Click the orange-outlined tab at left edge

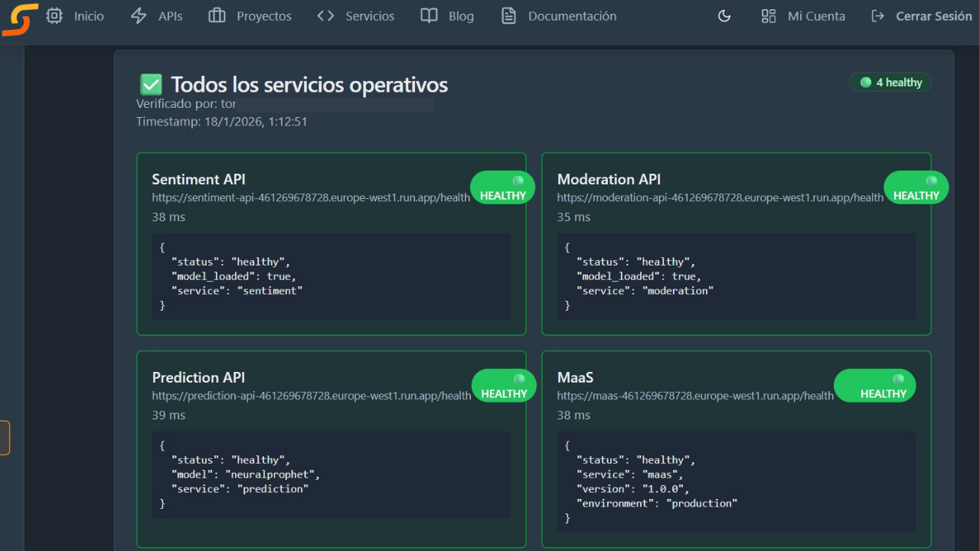tap(5, 438)
